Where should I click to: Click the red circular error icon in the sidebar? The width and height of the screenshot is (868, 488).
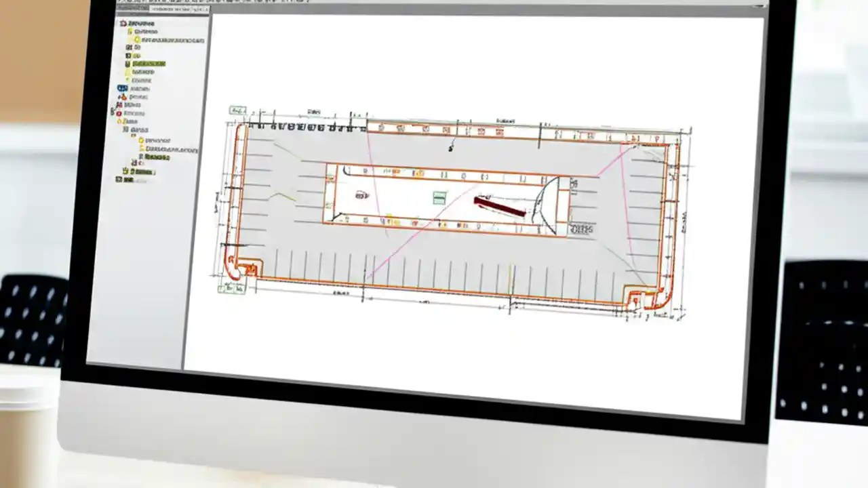pos(119,113)
